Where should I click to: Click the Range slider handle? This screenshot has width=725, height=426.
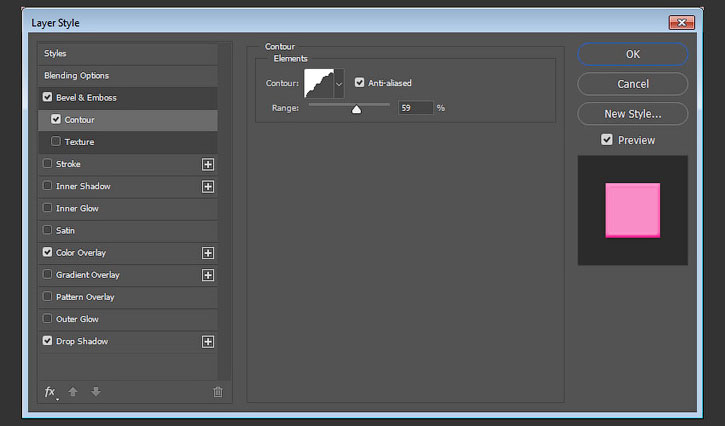coord(356,109)
